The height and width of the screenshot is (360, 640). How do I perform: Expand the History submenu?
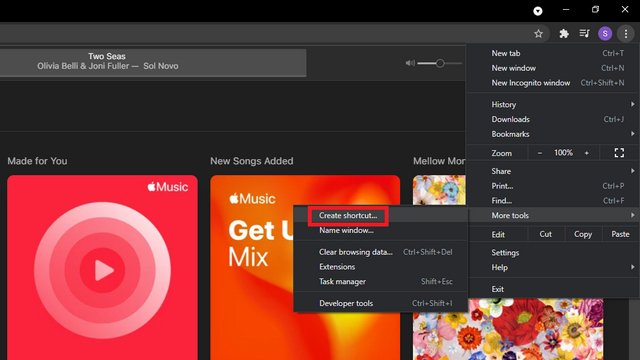click(x=552, y=104)
